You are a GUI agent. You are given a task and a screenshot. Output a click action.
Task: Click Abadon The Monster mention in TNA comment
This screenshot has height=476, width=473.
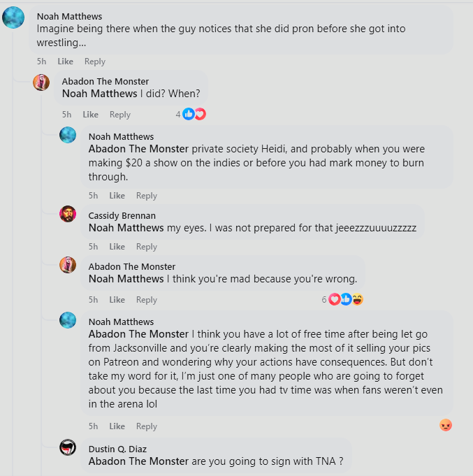pyautogui.click(x=138, y=461)
